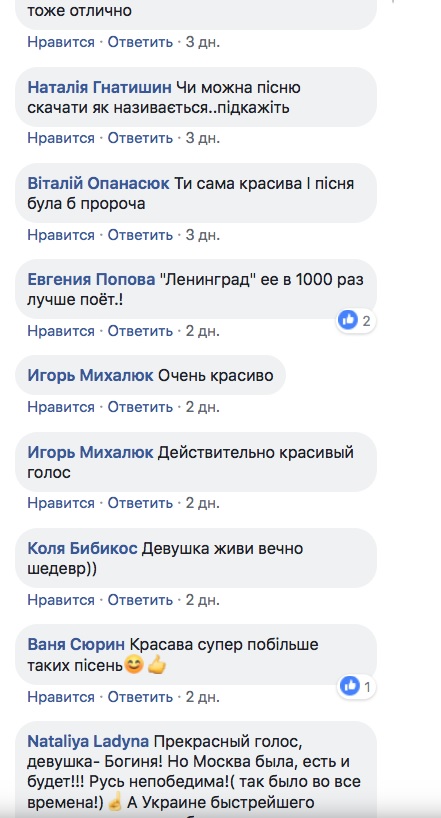Reply to the topmost 'тоже отлично' comment
The image size is (441, 818).
click(140, 42)
